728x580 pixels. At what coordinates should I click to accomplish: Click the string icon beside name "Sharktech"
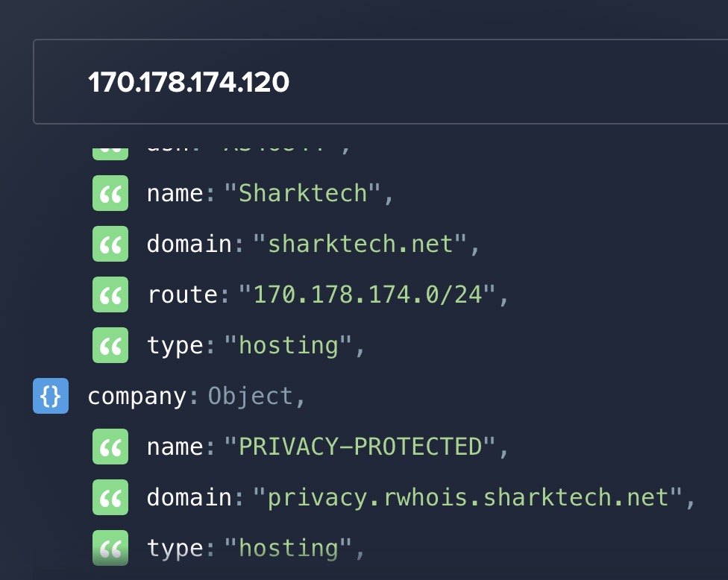coord(110,194)
